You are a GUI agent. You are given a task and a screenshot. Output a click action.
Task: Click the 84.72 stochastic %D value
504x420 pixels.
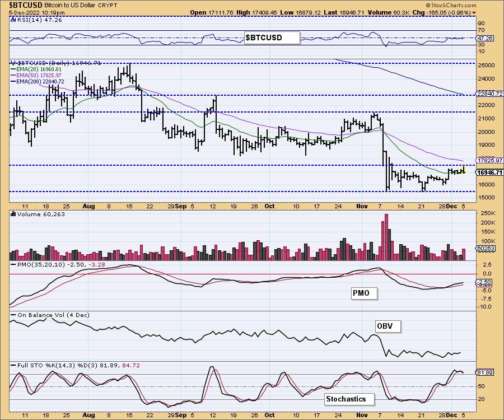(x=131, y=365)
